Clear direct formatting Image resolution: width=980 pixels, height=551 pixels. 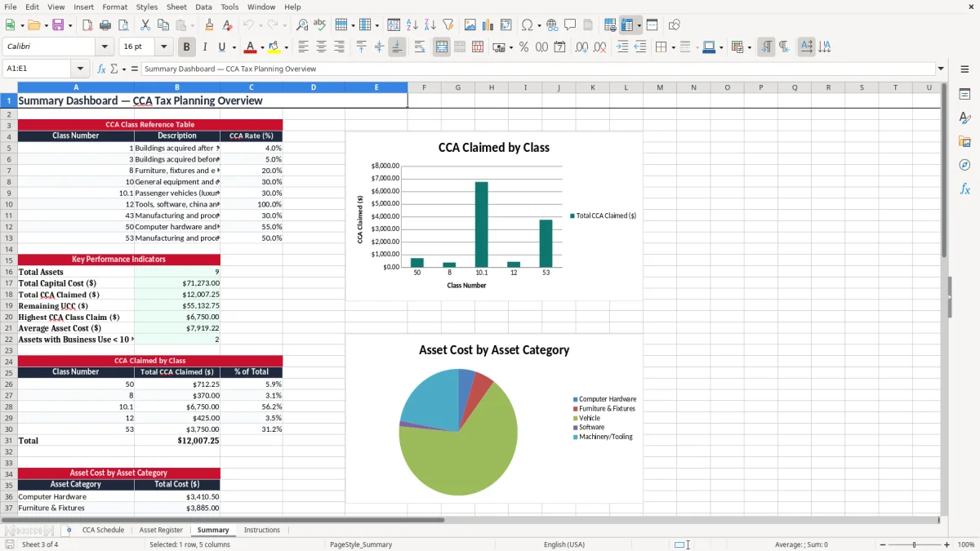227,25
